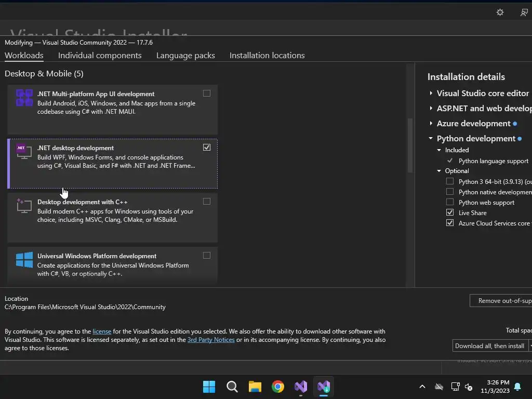532x399 pixels.
Task: Open the license link
Action: 102,331
